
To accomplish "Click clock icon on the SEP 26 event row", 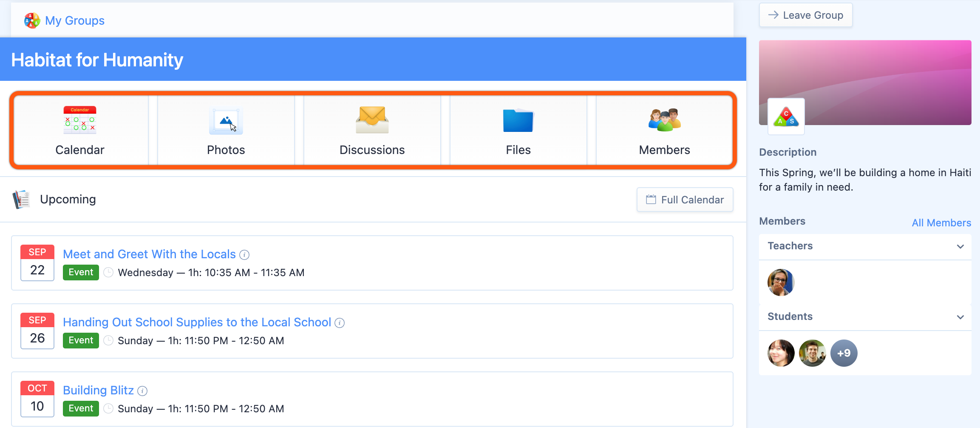I will pyautogui.click(x=108, y=340).
